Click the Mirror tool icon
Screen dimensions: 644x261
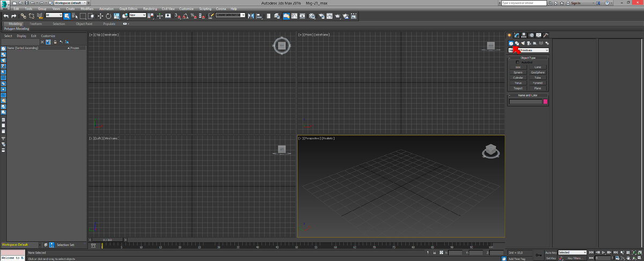point(251,16)
